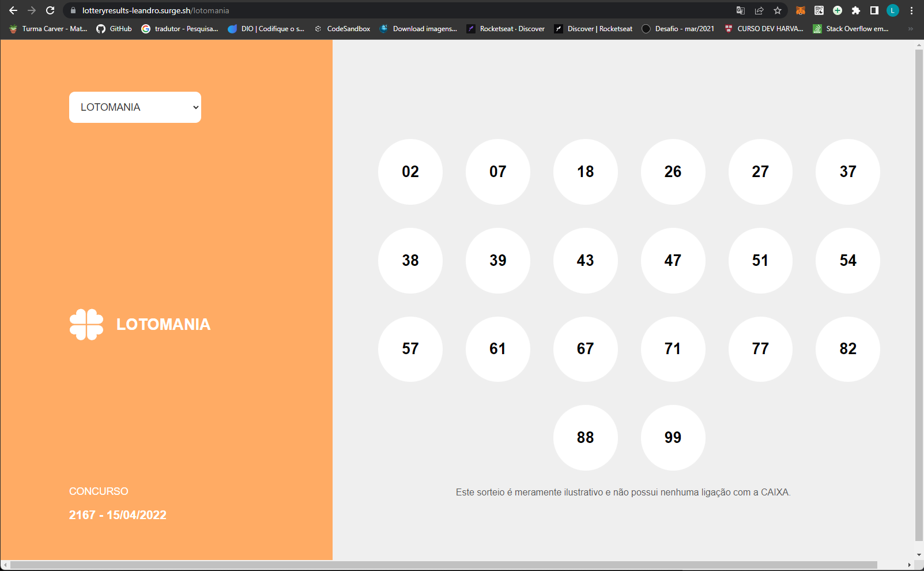
Task: Reload the lottery results page
Action: point(50,10)
